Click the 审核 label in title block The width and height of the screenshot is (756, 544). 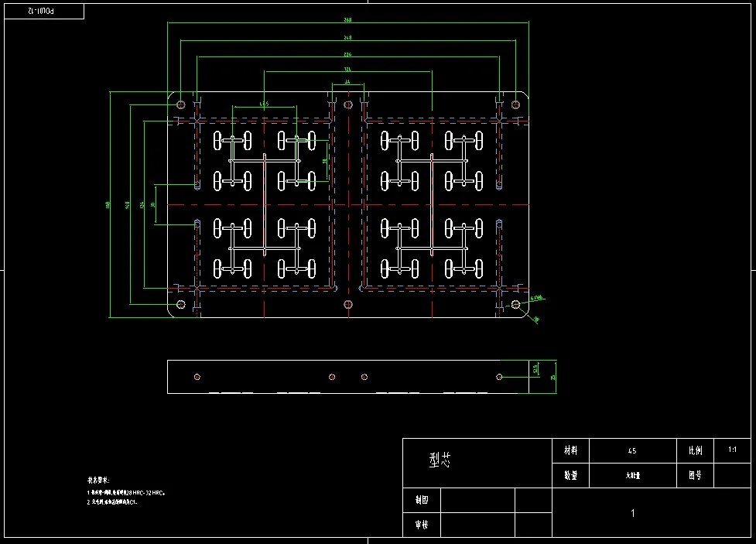coord(422,525)
